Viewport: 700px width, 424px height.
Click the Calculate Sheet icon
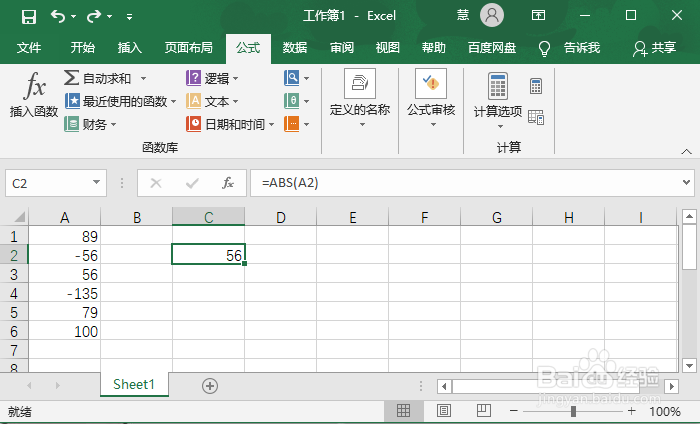(536, 117)
